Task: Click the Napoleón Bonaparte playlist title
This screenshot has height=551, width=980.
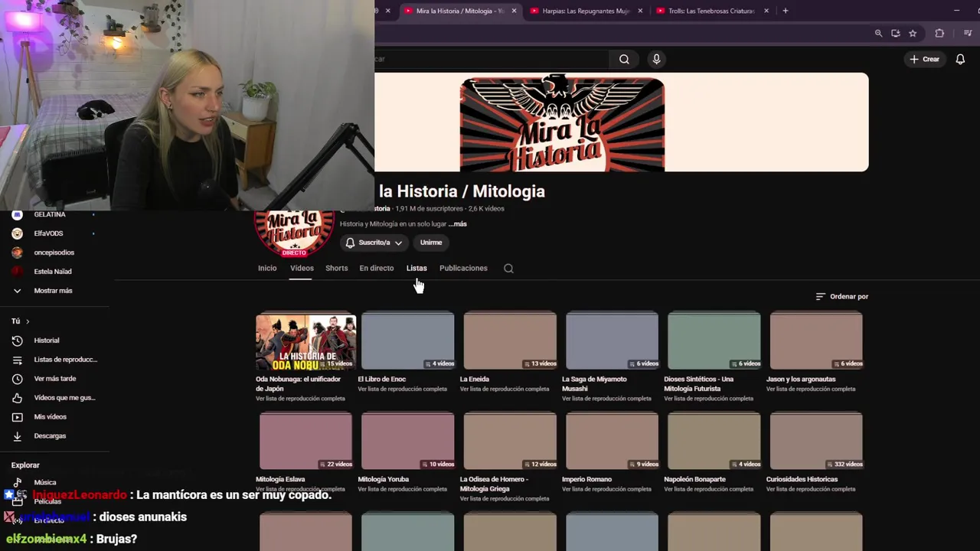Action: point(694,479)
